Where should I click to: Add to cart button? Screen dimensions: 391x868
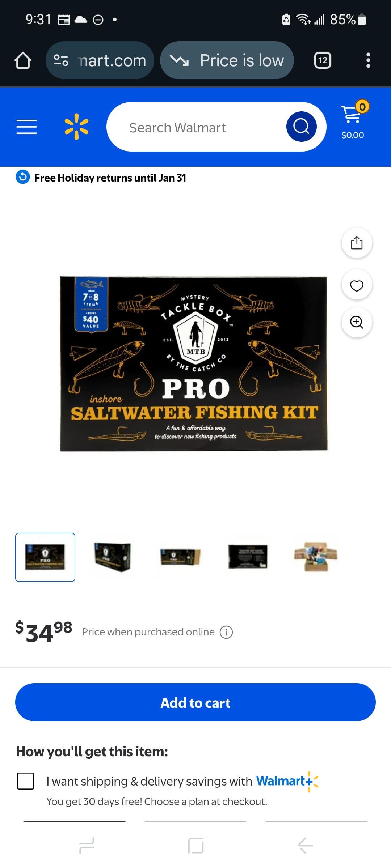pos(195,702)
